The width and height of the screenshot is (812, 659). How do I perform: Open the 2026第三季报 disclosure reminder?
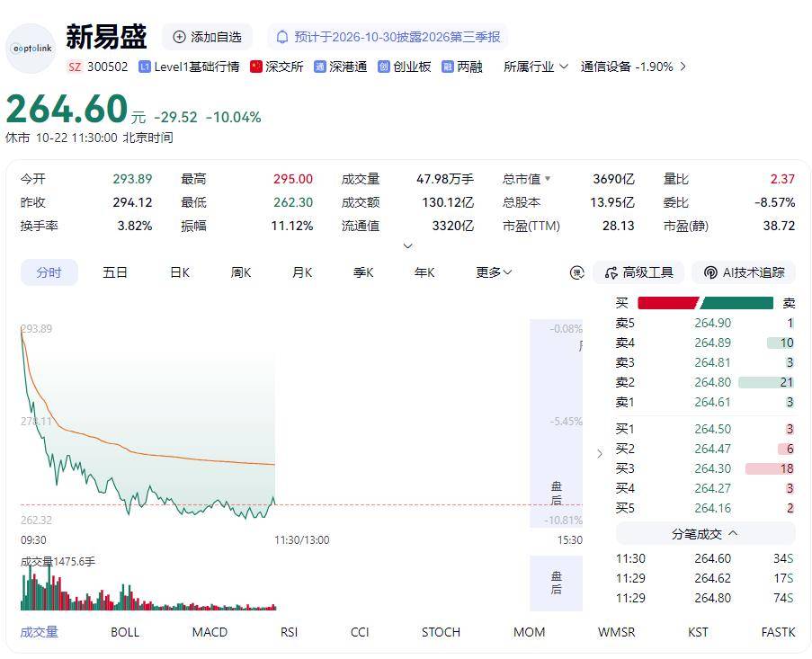tap(388, 37)
